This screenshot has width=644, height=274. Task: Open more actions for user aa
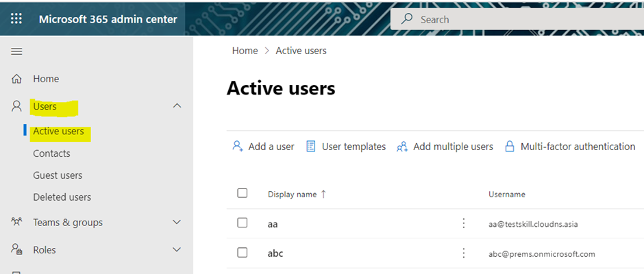(x=464, y=223)
